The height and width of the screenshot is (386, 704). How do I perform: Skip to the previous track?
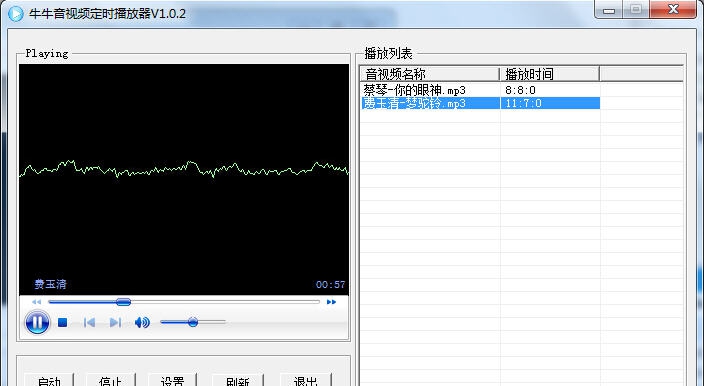click(x=89, y=323)
